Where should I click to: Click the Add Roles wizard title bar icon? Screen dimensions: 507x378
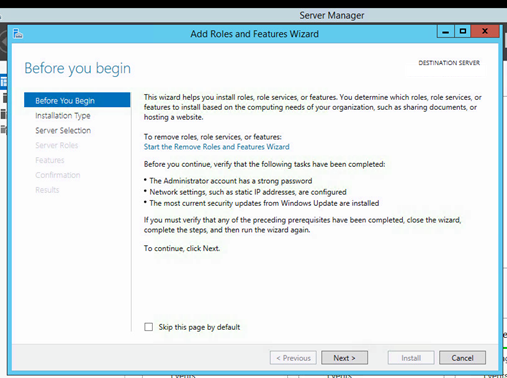click(x=18, y=34)
